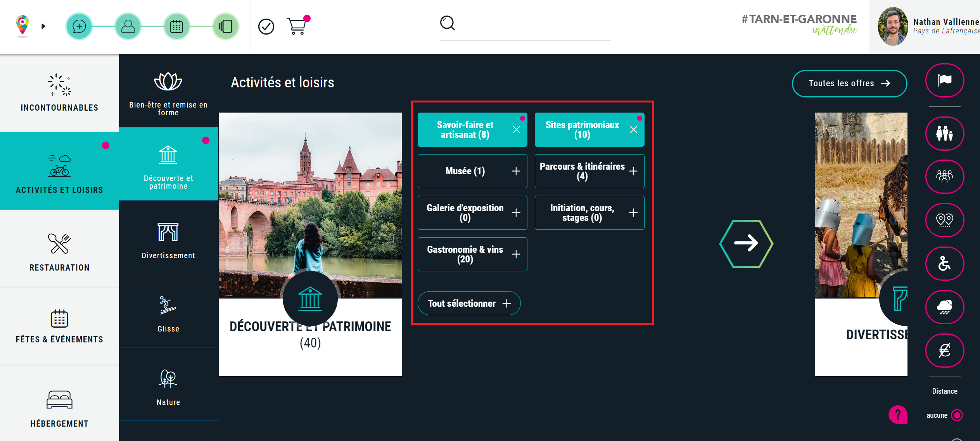
Task: Click the chat plus step icon
Action: pyautogui.click(x=79, y=26)
